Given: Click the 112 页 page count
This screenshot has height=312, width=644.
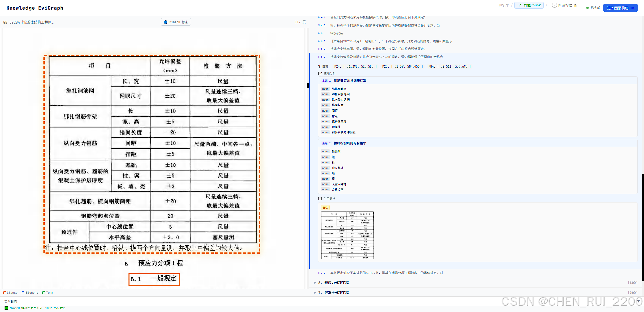Looking at the screenshot, I should pos(300,22).
